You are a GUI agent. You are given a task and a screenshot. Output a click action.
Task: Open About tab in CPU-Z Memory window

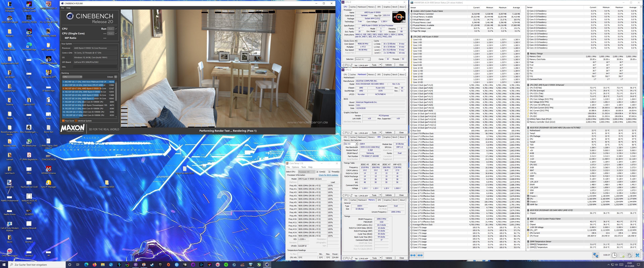[x=402, y=200]
